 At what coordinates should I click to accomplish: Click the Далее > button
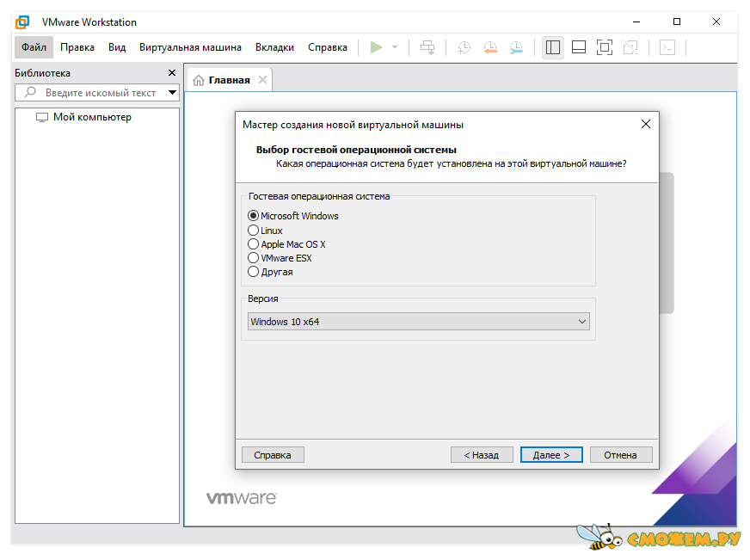(x=551, y=455)
